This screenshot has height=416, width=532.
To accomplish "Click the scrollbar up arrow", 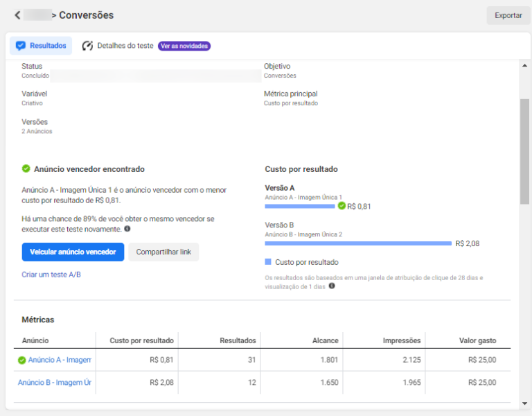I will 524,66.
